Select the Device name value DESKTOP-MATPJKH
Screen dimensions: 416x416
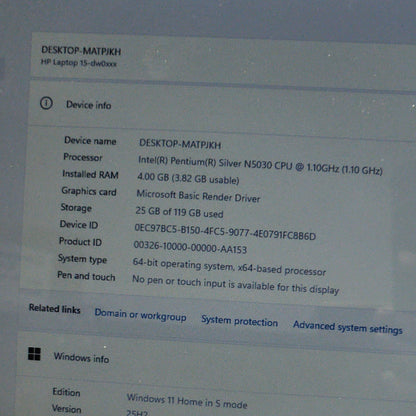click(180, 144)
